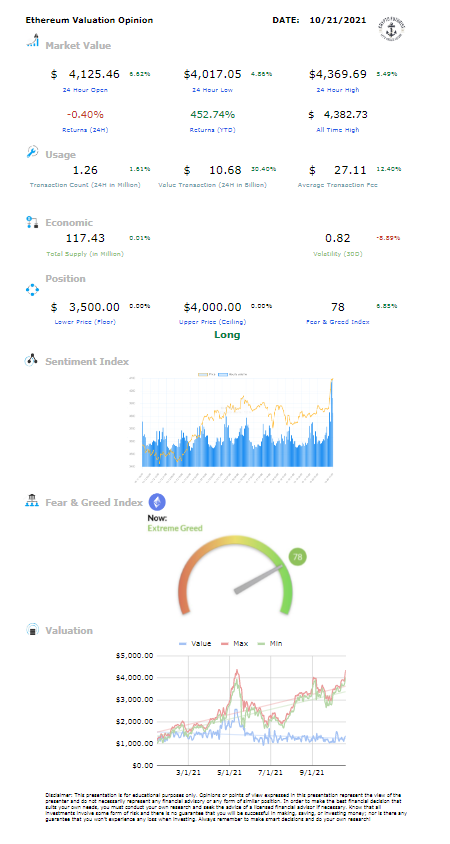Click the Fear & Greed Index bank icon
The height and width of the screenshot is (844, 450).
point(32,501)
